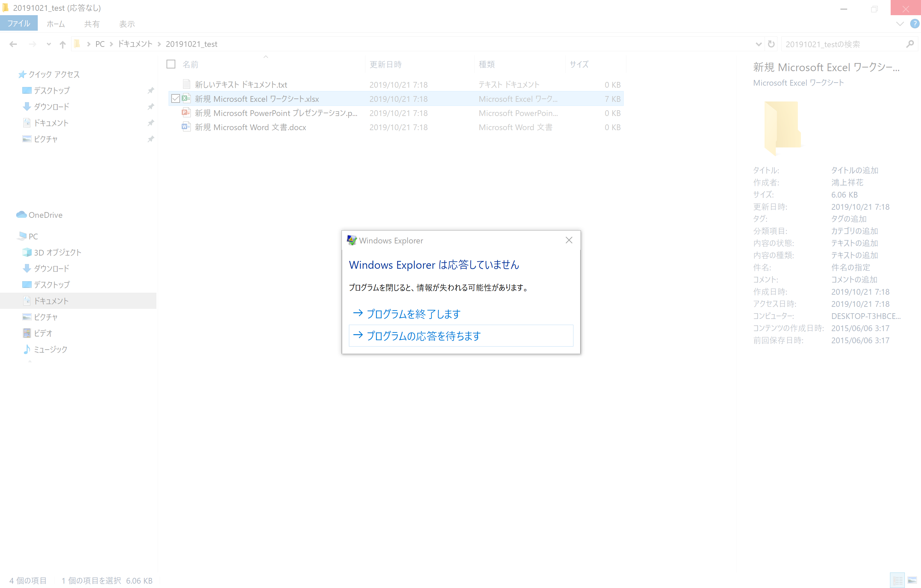Click the Excel worksheet file icon
The width and height of the screenshot is (921, 588).
186,99
